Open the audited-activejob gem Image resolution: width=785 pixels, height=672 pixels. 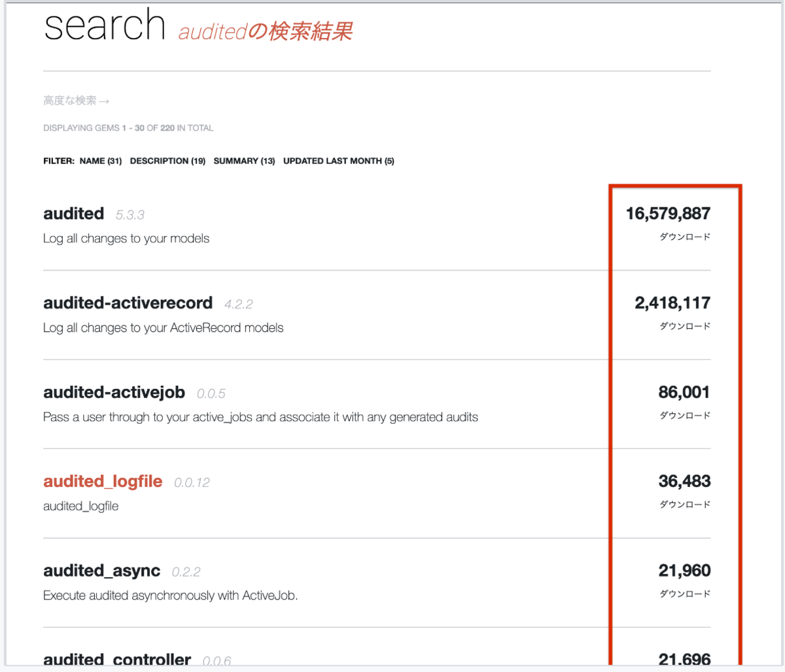(114, 393)
